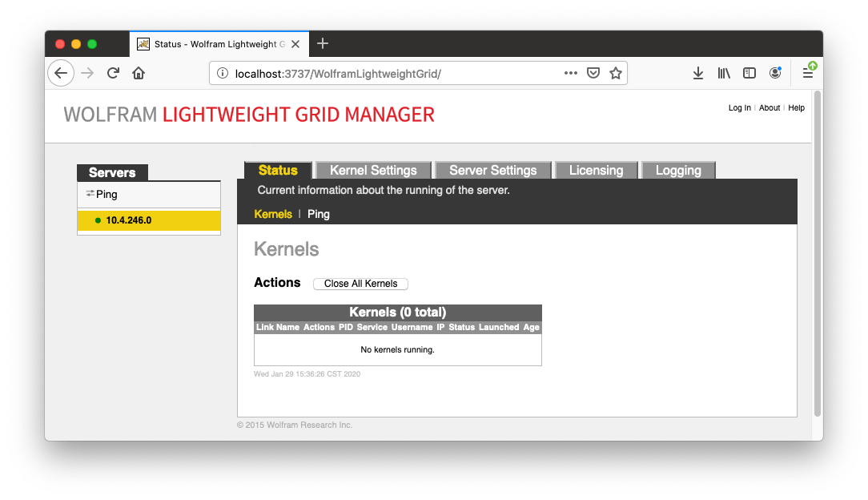Screen dimensions: 868x500
Task: Open the Log In link
Action: coord(739,107)
